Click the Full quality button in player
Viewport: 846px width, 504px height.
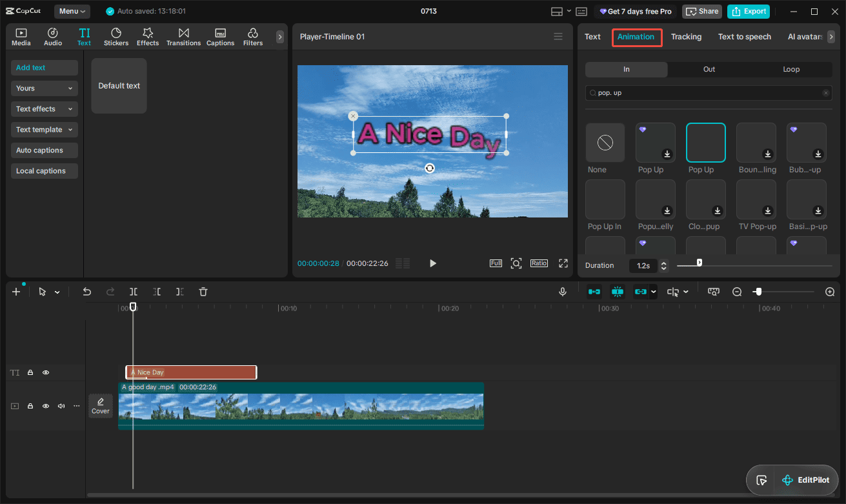(496, 263)
